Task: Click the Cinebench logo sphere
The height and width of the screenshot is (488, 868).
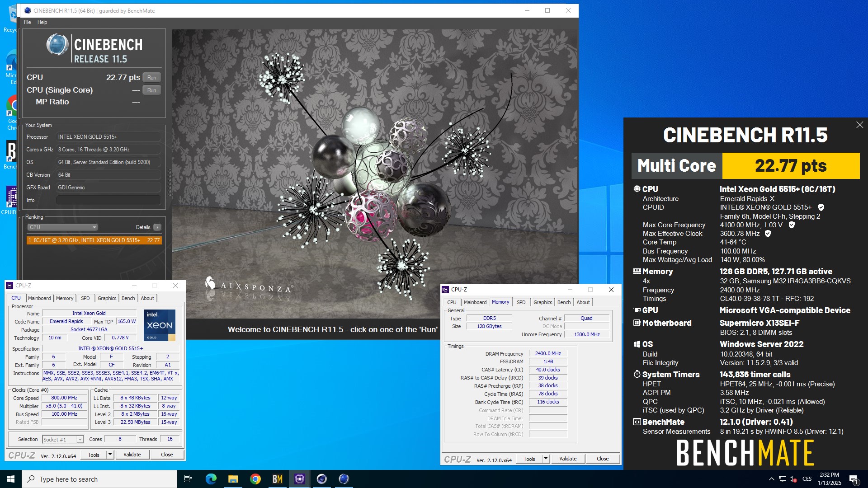Action: [57, 45]
